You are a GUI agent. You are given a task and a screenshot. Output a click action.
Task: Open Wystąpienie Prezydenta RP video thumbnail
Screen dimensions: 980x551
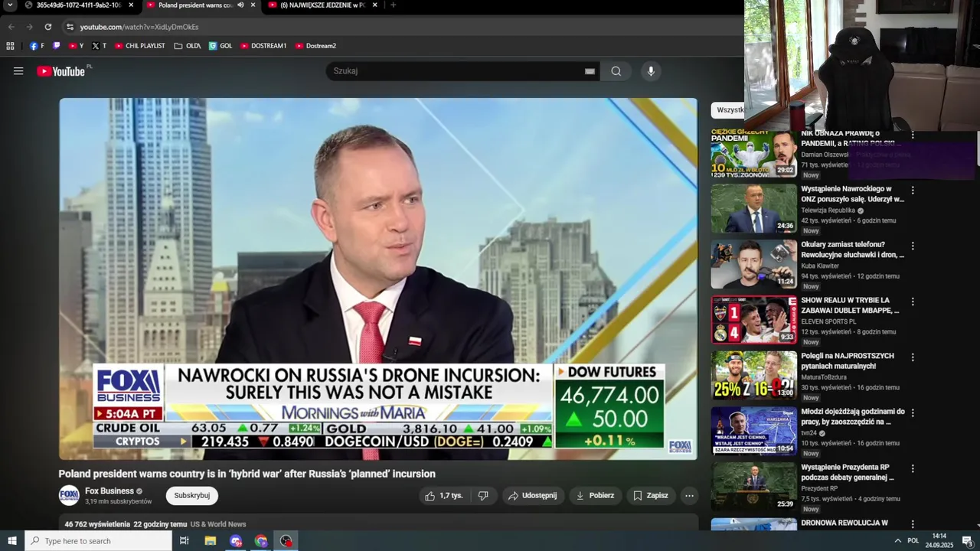click(753, 487)
